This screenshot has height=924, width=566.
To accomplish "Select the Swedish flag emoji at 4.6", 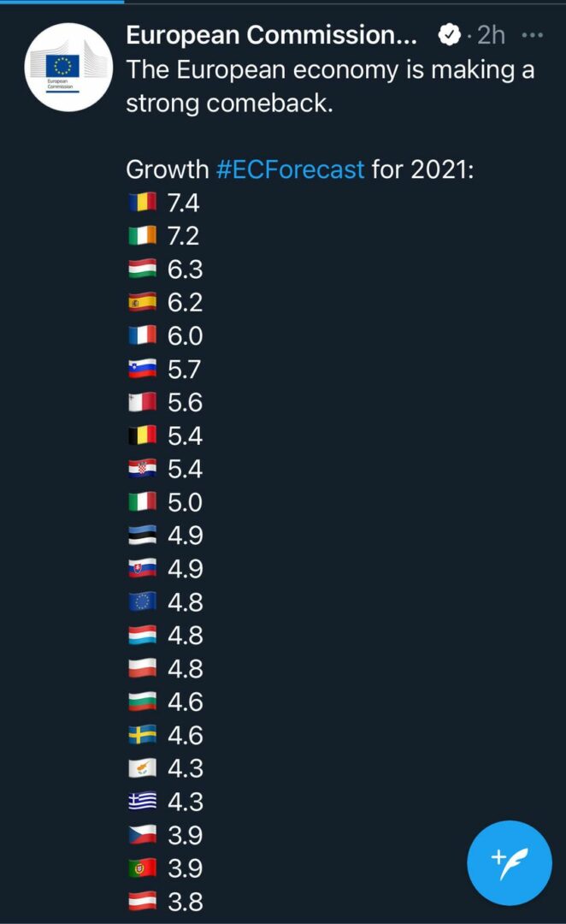I will pyautogui.click(x=143, y=735).
